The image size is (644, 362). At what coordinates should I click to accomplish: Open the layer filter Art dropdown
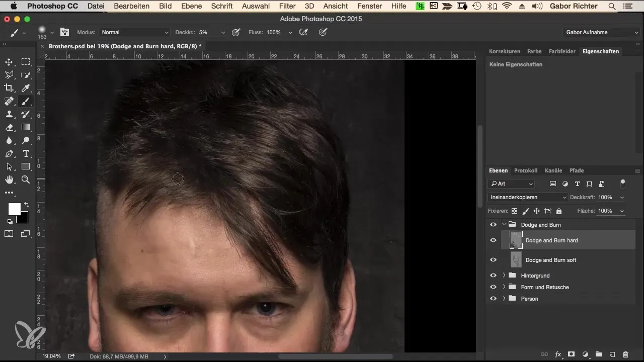pyautogui.click(x=511, y=184)
